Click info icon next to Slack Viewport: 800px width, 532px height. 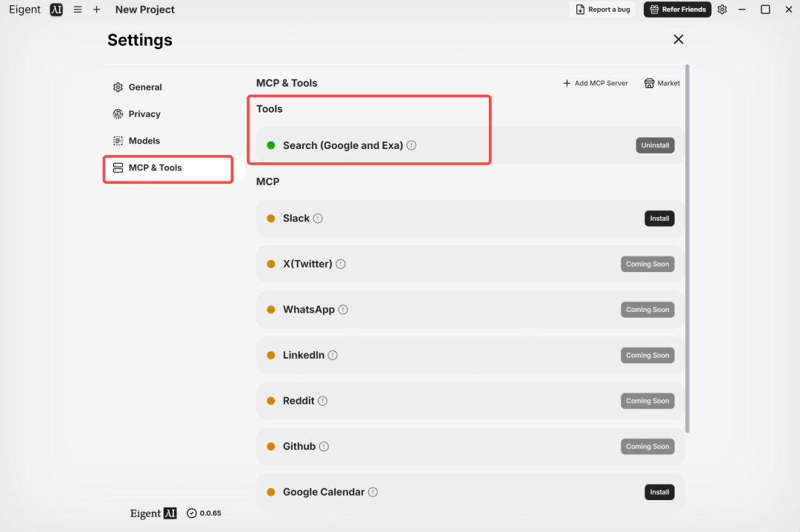(318, 219)
